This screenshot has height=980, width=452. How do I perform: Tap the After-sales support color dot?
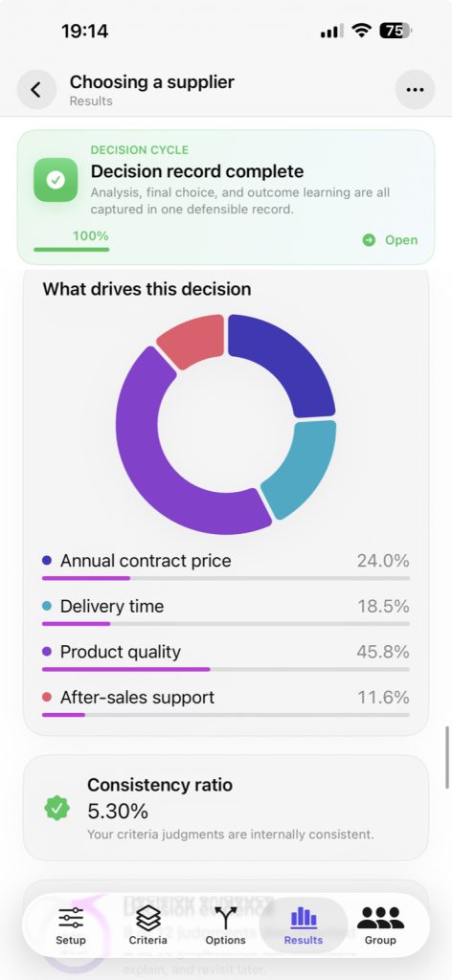click(x=47, y=697)
